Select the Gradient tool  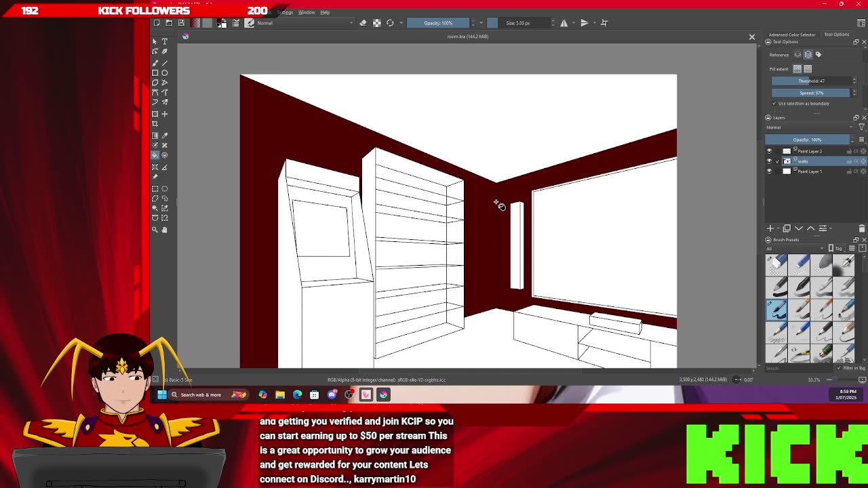point(155,136)
